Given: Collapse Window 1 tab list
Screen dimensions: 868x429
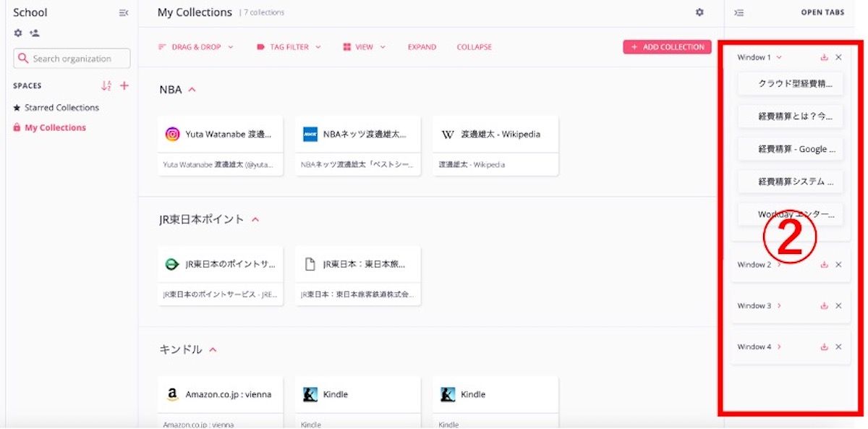Looking at the screenshot, I should [779, 57].
